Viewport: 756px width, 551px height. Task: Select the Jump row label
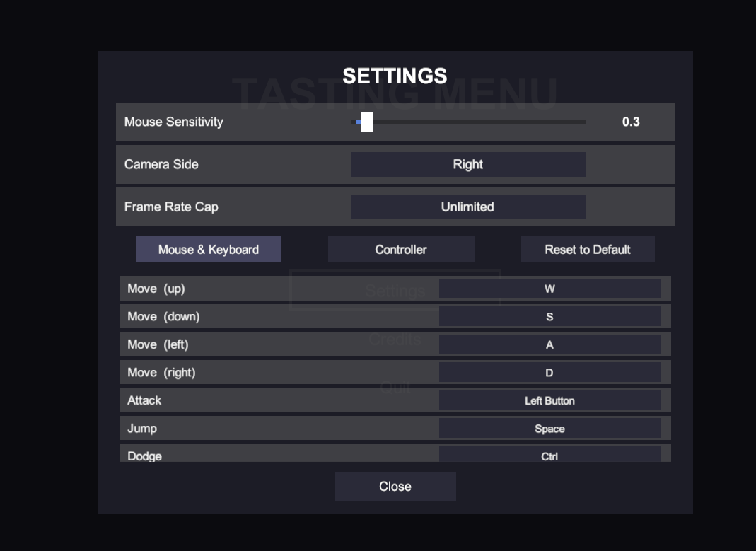[142, 429]
